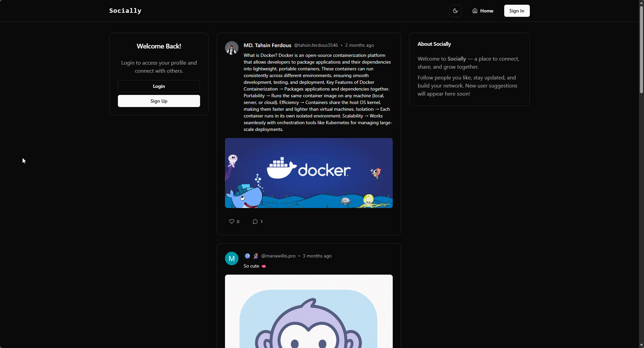Image resolution: width=644 pixels, height=348 pixels.
Task: Open MD. Tahsin Ferdous profile avatar
Action: [x=231, y=48]
